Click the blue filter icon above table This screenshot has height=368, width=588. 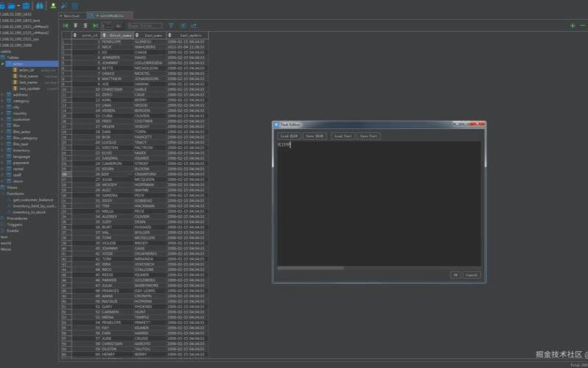[x=171, y=26]
